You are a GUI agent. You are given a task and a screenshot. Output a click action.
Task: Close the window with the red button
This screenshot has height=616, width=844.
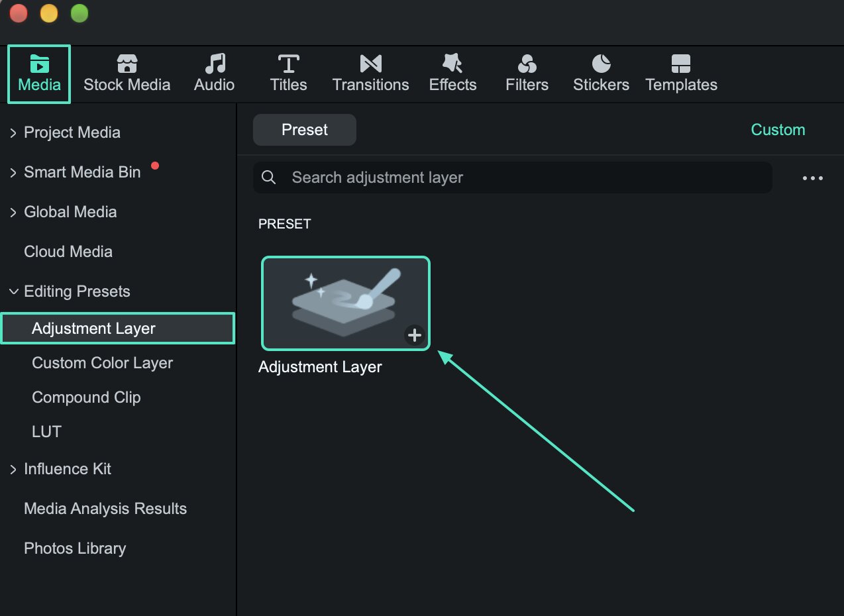pos(19,13)
